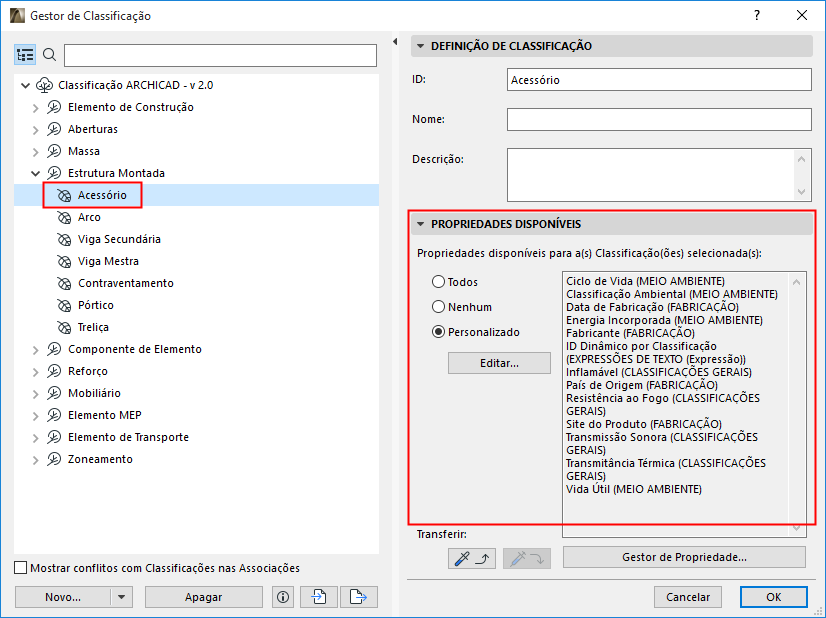Screen dimensions: 826x618
Task: Click into the ID field
Action: (x=659, y=80)
